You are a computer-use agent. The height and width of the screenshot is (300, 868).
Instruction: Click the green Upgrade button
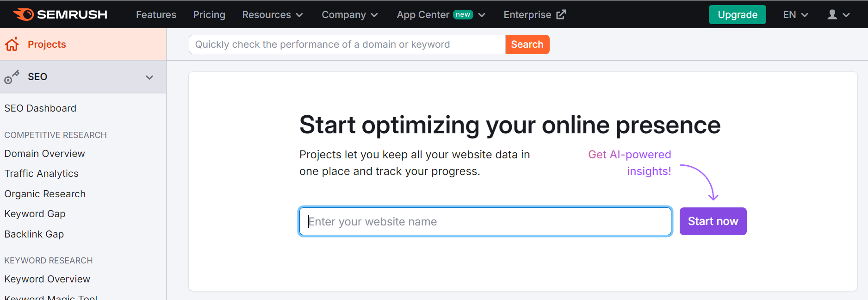pos(738,15)
